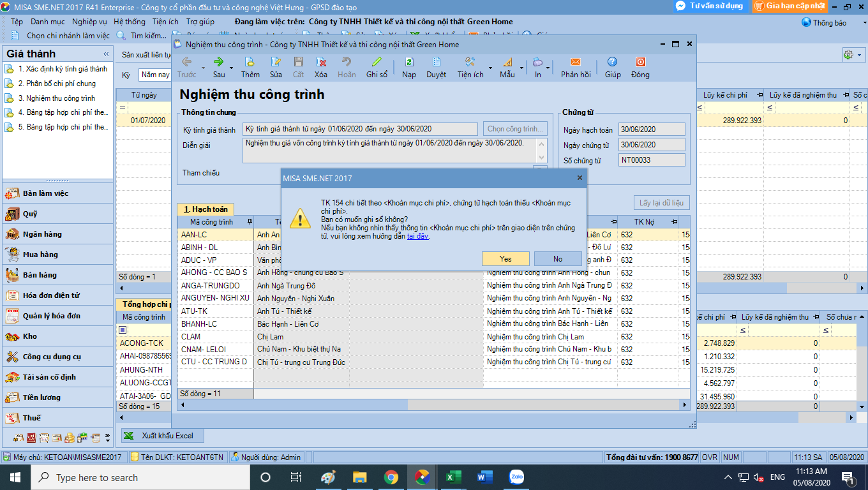Open dropdown beside settings gear icon

click(860, 55)
